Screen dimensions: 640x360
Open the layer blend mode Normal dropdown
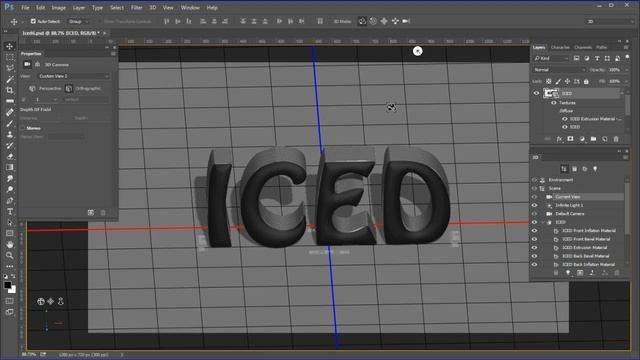(559, 70)
